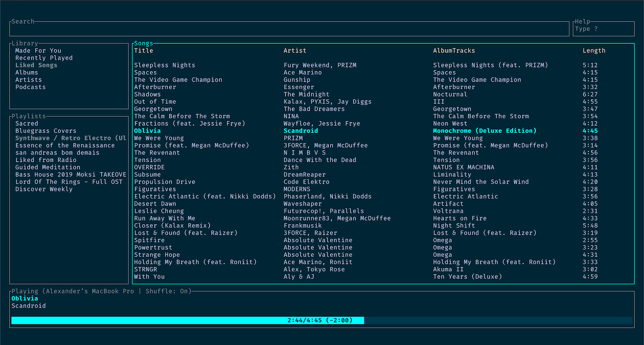This screenshot has width=644, height=345.
Task: Select Fractions (feat. Jessie Frye) title
Action: pos(190,123)
